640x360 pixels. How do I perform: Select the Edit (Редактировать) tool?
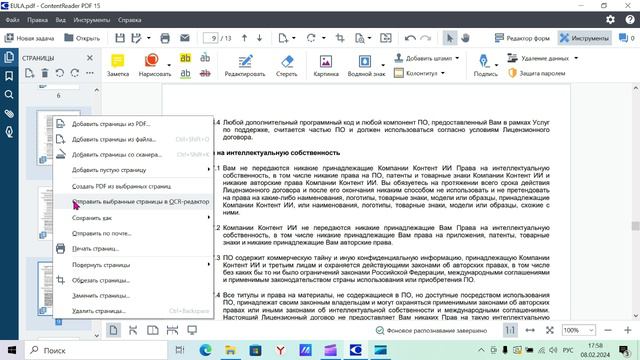pos(245,65)
